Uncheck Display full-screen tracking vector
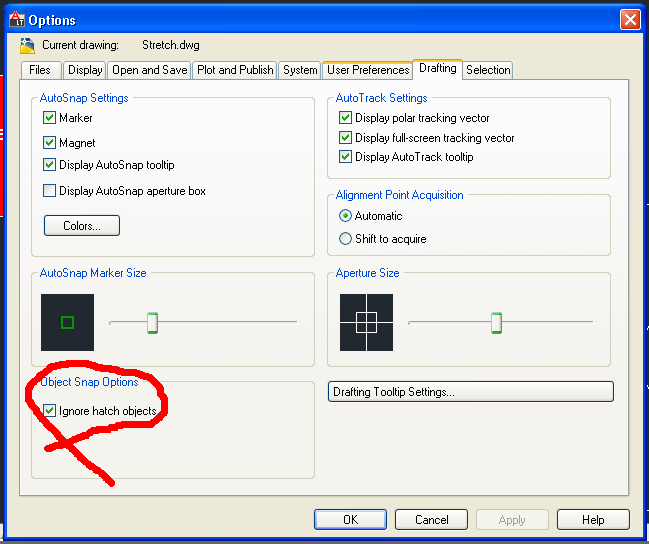The width and height of the screenshot is (649, 544). [345, 137]
